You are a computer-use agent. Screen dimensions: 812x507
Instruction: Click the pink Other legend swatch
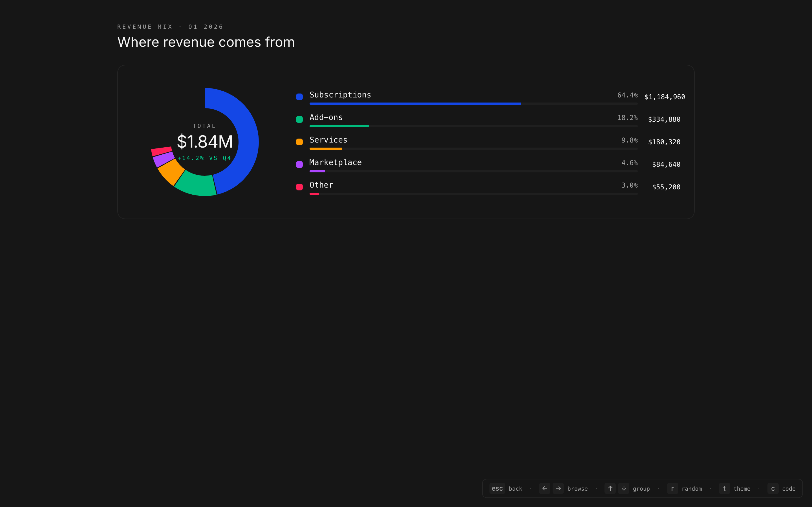pyautogui.click(x=299, y=187)
